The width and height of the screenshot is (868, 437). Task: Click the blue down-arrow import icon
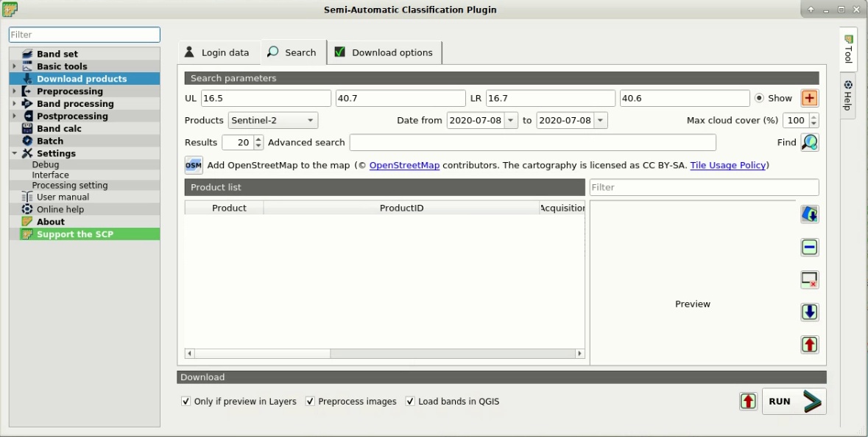click(x=809, y=312)
